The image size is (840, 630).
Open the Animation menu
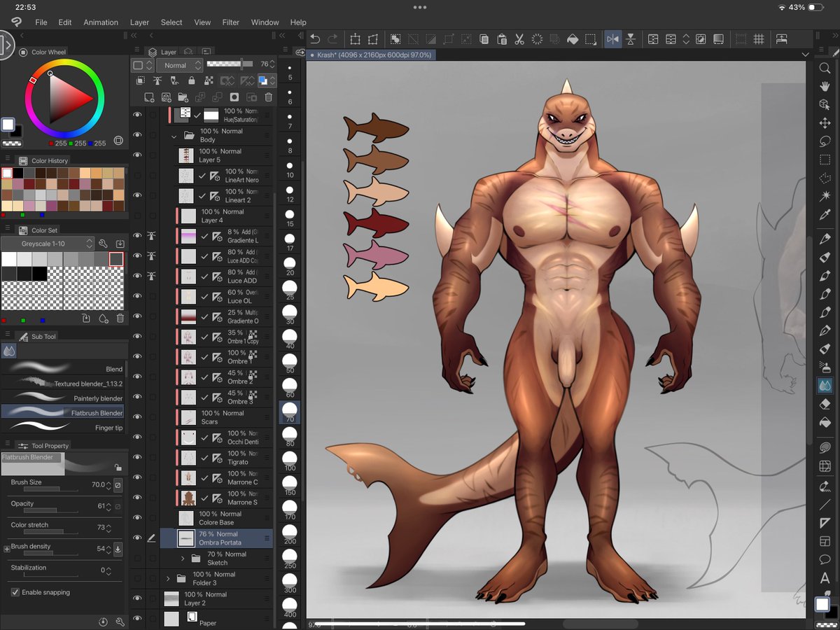tap(101, 22)
